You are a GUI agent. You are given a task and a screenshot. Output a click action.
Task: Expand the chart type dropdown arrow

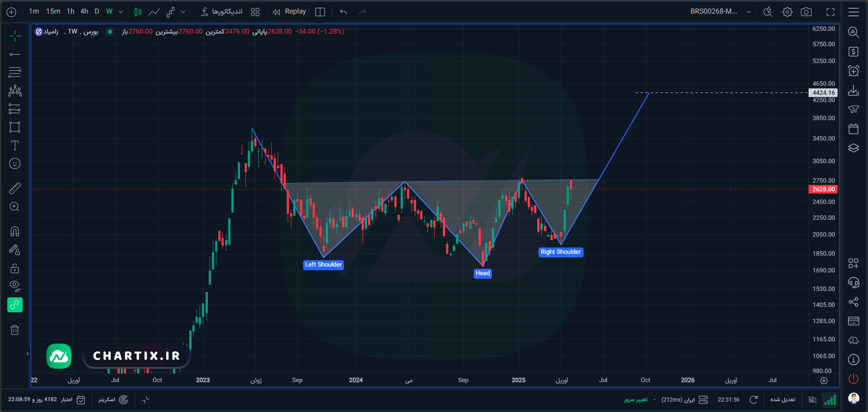click(x=183, y=12)
